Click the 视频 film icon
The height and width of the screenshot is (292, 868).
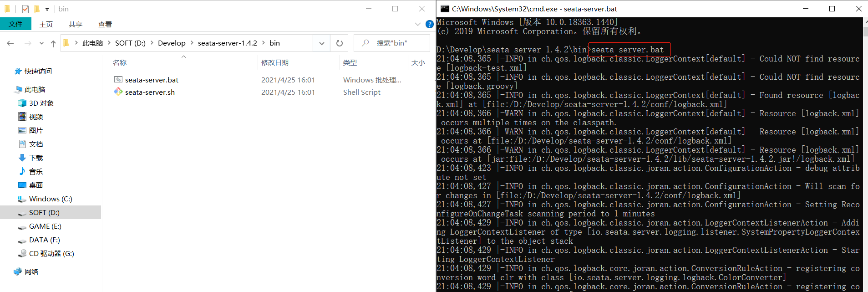point(22,117)
